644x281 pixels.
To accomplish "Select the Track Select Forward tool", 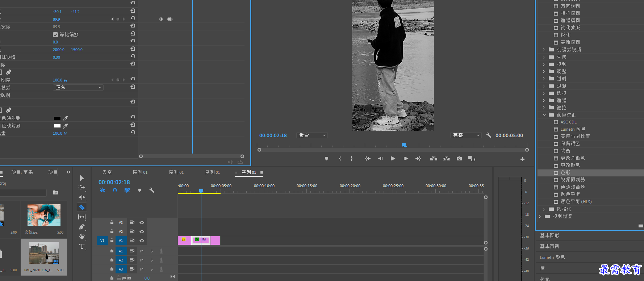I will pos(82,188).
